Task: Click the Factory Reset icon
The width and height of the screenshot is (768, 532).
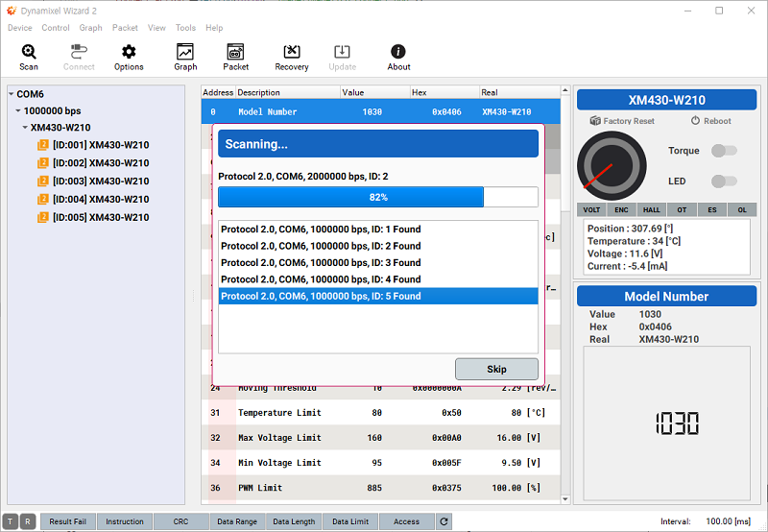Action: 595,120
